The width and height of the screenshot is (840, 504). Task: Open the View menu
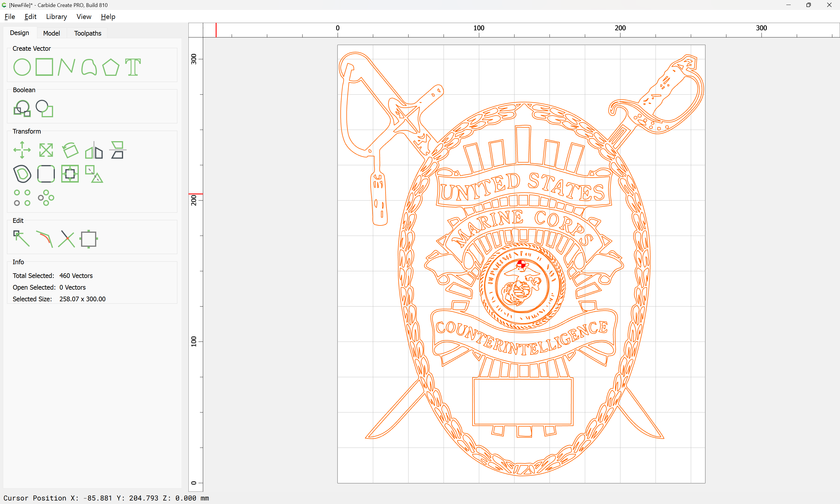coord(84,17)
